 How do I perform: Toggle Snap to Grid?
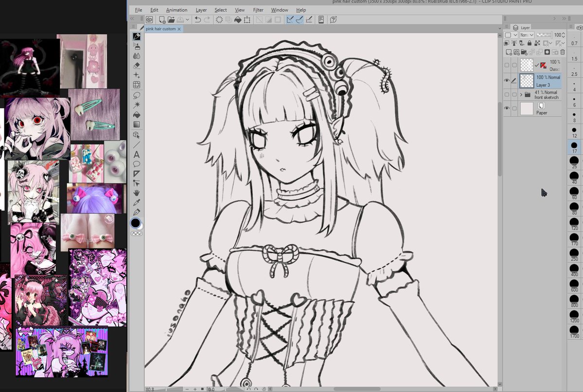[309, 20]
